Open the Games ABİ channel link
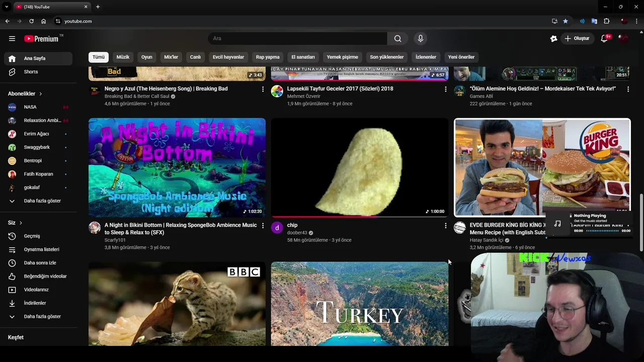 (481, 97)
